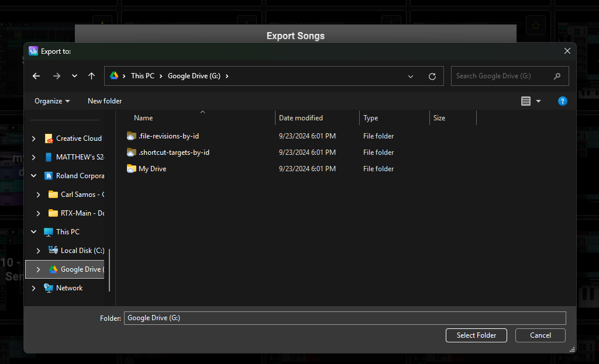Open the recent locations dropdown chevron
This screenshot has height=364, width=599.
[74, 75]
